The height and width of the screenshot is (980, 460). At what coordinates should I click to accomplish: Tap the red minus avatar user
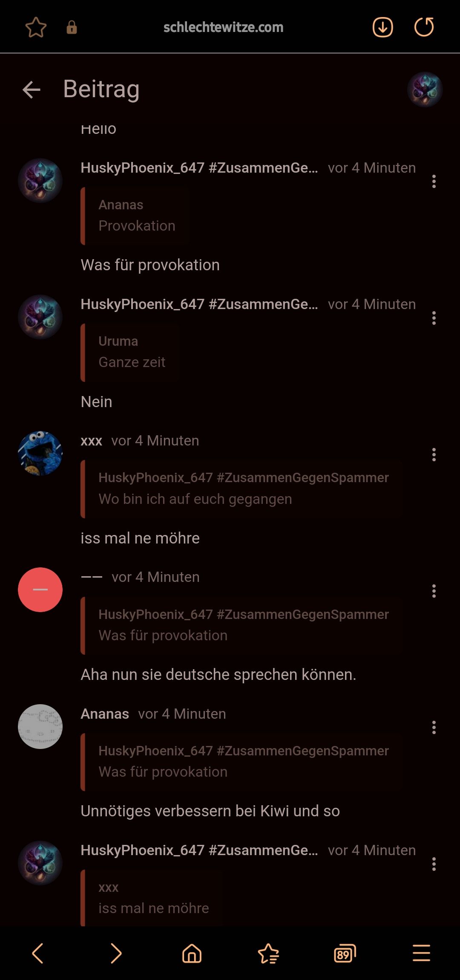[40, 590]
